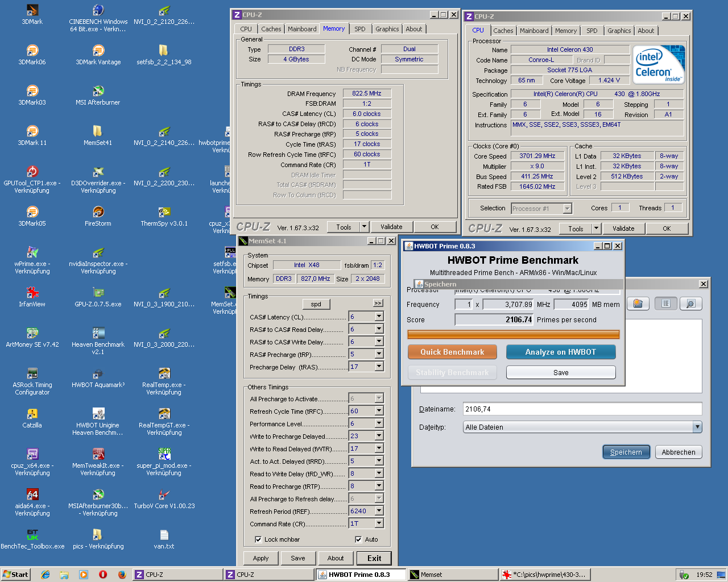Viewport: 728px width, 582px height.
Task: Open the Start menu
Action: coord(15,575)
